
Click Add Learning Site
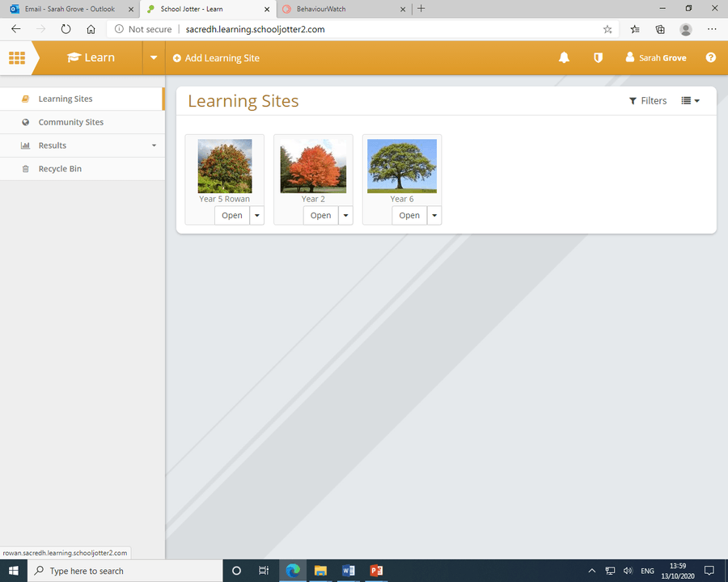(216, 58)
